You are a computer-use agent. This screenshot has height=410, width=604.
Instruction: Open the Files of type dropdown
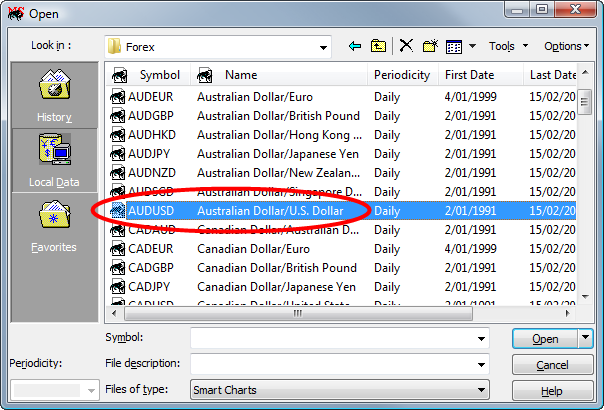click(x=481, y=390)
